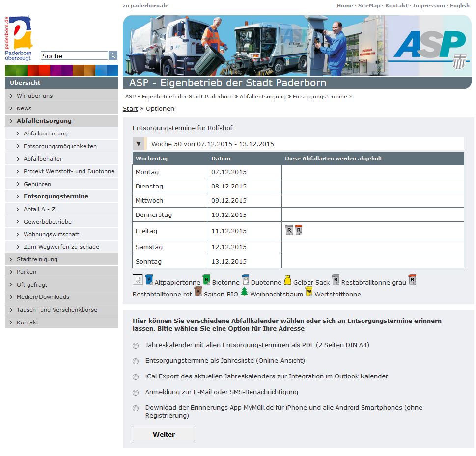Screen dimensions: 476x456
Task: Go to zu paderborn.de link
Action: point(145,6)
